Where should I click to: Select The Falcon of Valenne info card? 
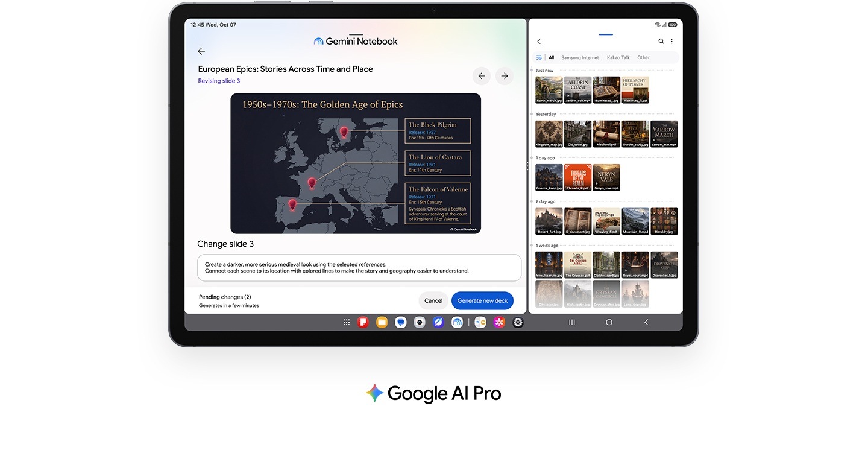pyautogui.click(x=438, y=203)
